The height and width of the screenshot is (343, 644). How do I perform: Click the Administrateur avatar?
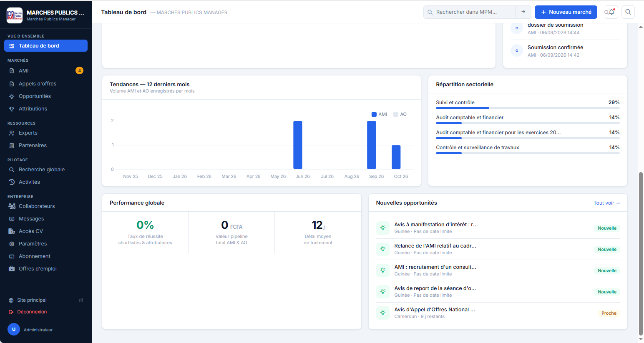(x=14, y=329)
